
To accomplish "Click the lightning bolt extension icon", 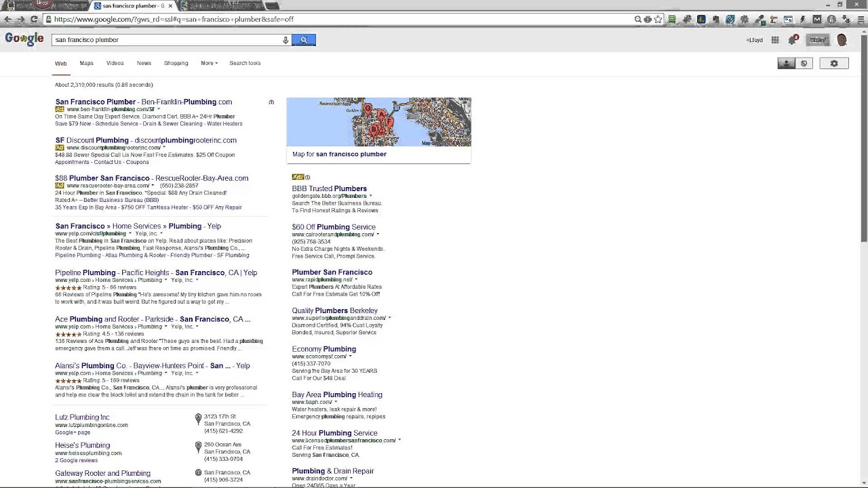I will point(802,20).
